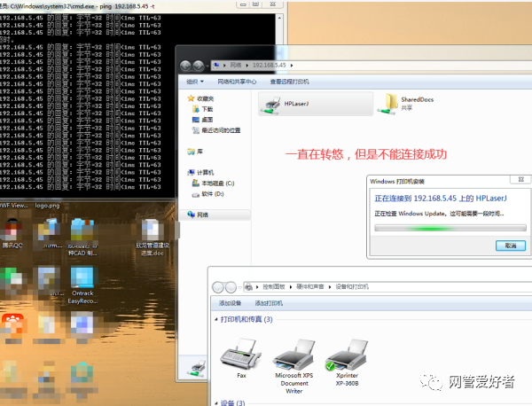Viewport: 532px width, 406px height.
Task: Click the printer installation progress bar
Action: [x=450, y=229]
